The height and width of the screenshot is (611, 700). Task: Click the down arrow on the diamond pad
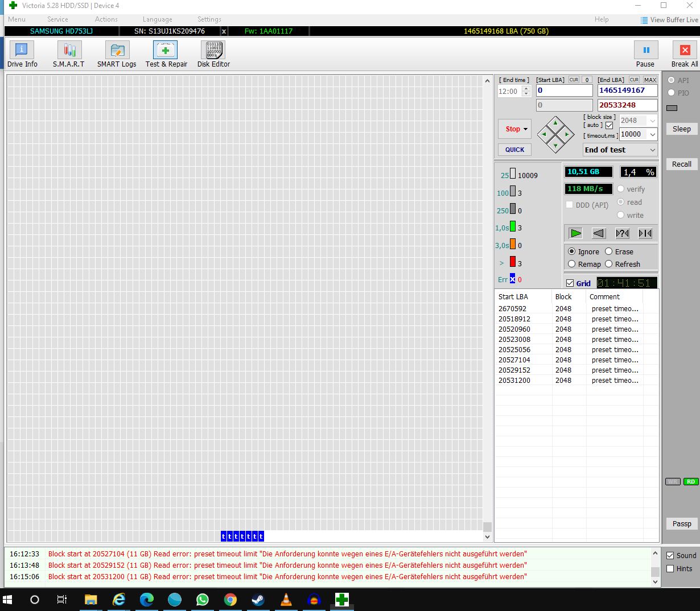[555, 146]
